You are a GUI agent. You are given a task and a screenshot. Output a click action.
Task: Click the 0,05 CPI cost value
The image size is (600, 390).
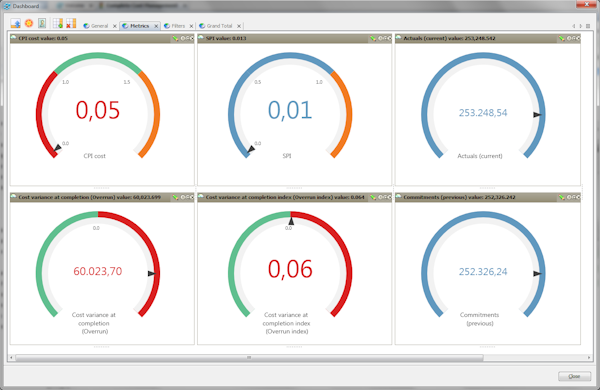pyautogui.click(x=98, y=110)
